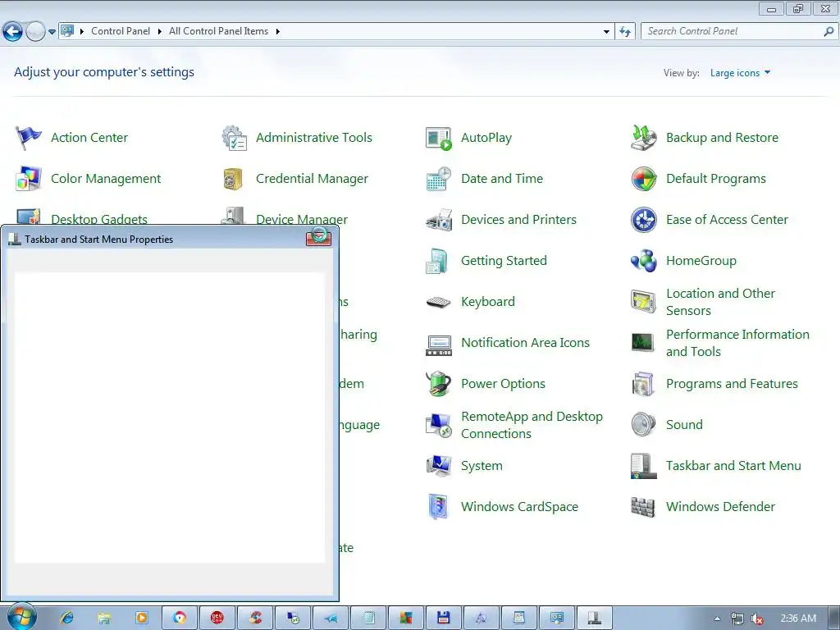Open the Location and Other Sensors icon
The height and width of the screenshot is (630, 840).
643,302
